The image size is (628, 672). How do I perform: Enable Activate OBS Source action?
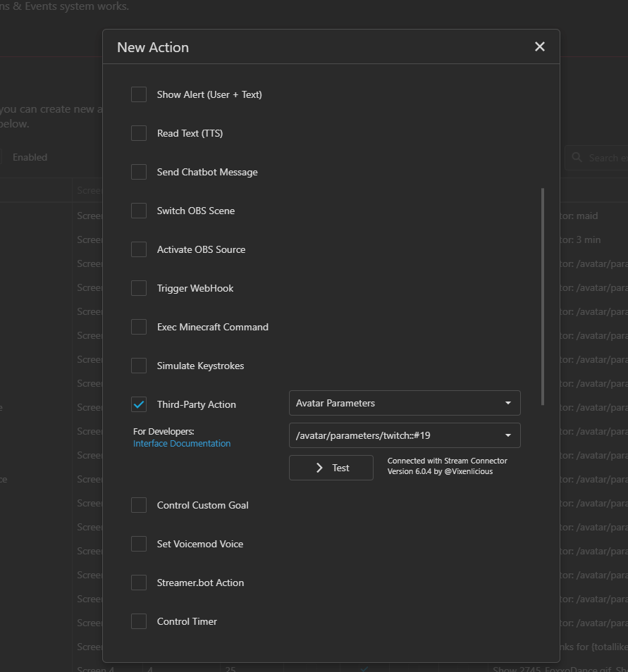click(139, 249)
